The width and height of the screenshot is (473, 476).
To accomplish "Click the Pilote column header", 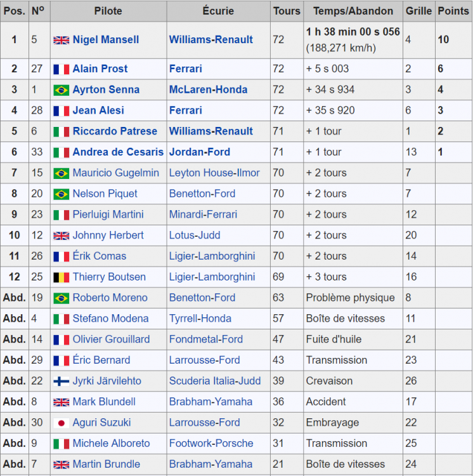I will click(108, 11).
